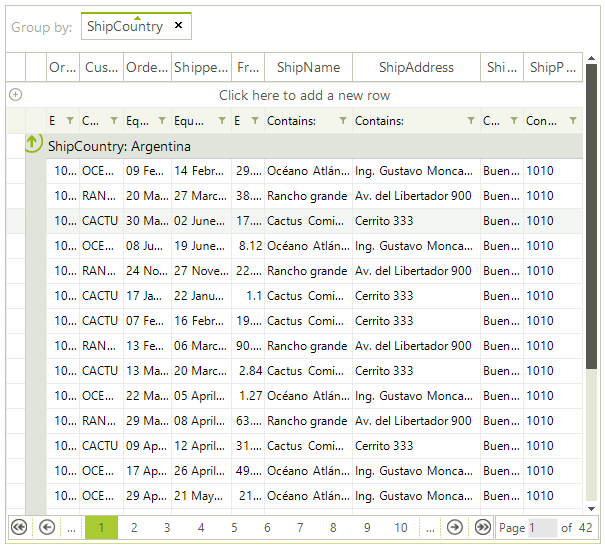This screenshot has height=549, width=605.
Task: Sort by the ShipAddress column header
Action: pyautogui.click(x=416, y=67)
